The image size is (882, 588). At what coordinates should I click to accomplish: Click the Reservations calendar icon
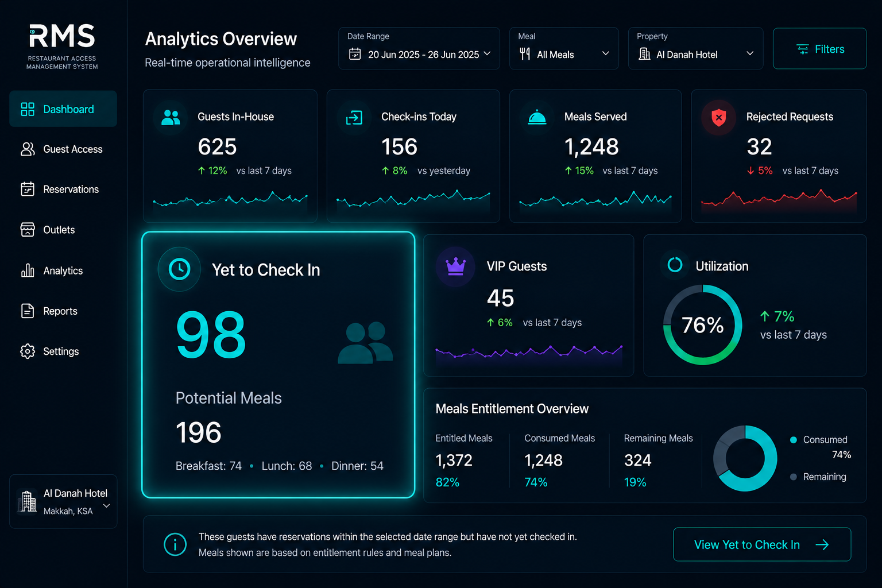[28, 189]
